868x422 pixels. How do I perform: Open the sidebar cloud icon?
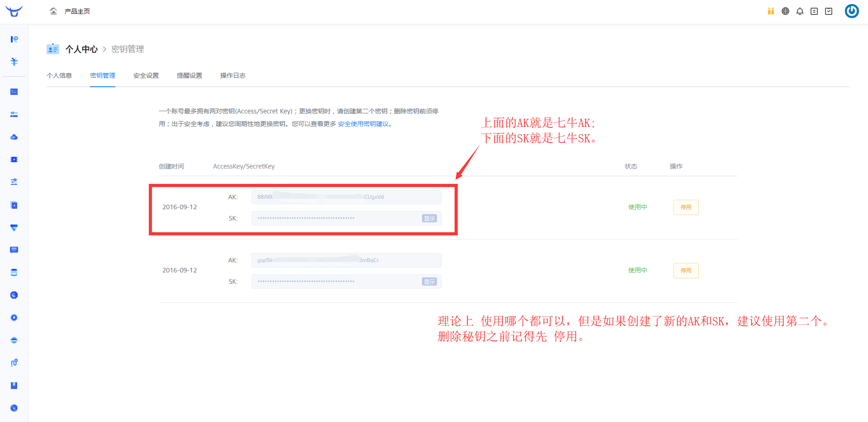pos(14,137)
